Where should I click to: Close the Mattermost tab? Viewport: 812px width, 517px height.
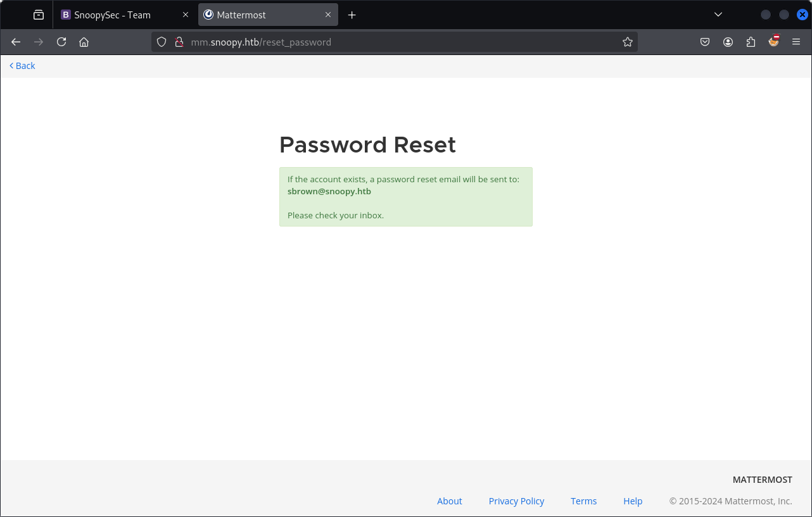tap(328, 15)
